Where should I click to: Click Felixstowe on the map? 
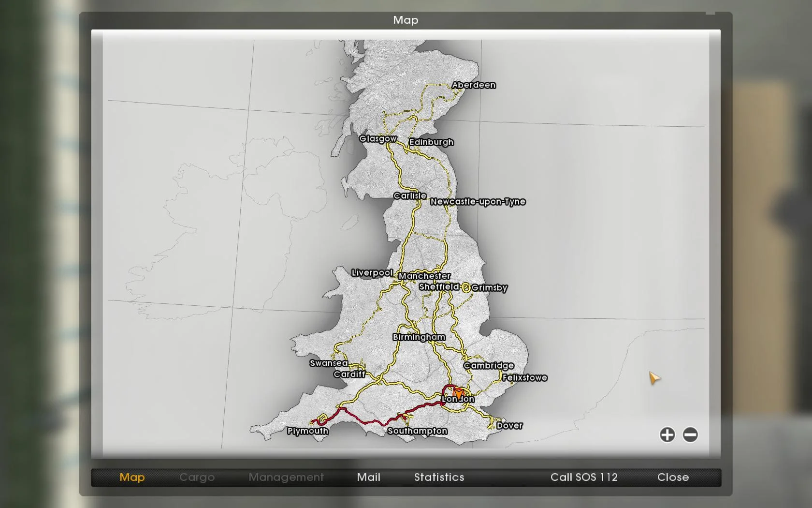tap(524, 378)
